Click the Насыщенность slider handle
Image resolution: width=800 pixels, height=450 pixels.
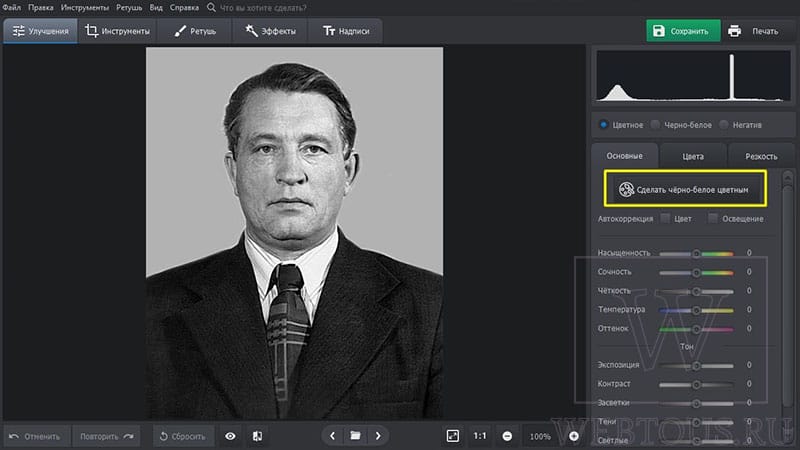point(696,253)
